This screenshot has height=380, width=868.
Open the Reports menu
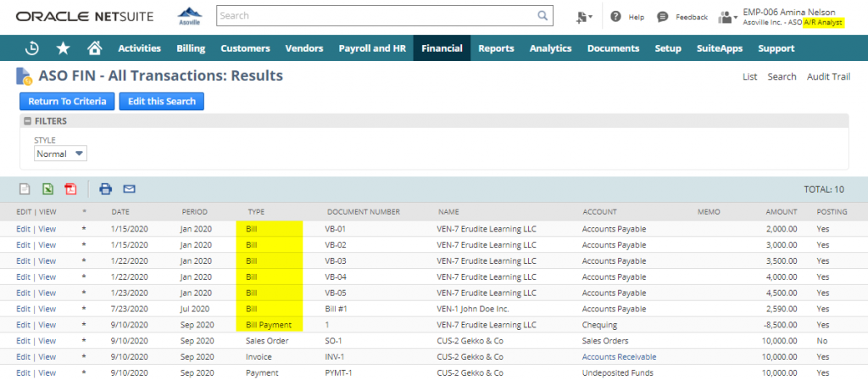click(496, 48)
